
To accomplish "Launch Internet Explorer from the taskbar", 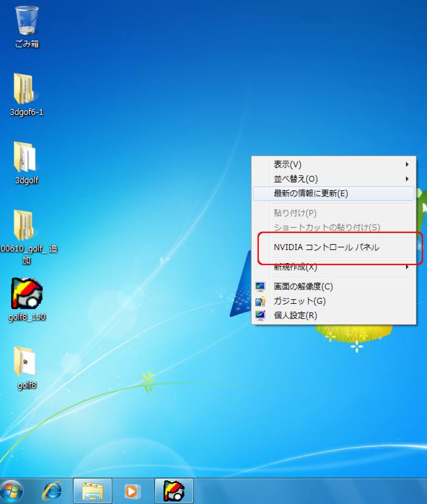I will tap(52, 491).
